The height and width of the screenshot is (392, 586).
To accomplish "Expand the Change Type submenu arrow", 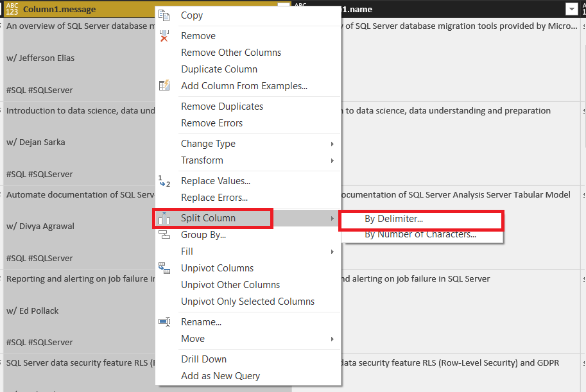I will click(332, 144).
